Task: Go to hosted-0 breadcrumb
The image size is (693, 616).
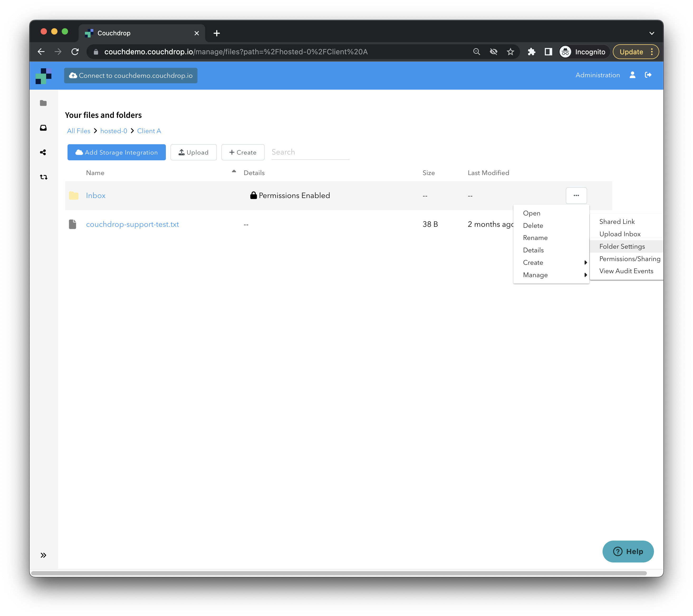Action: click(x=114, y=131)
